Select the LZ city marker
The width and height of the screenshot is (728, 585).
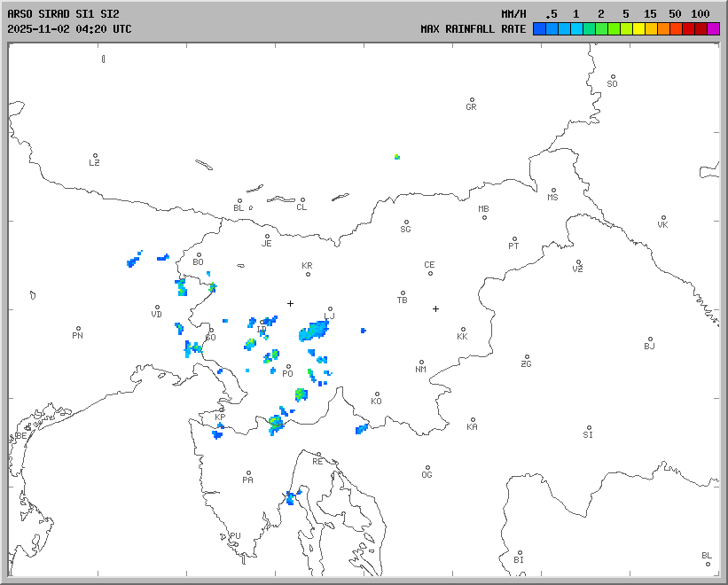95,156
